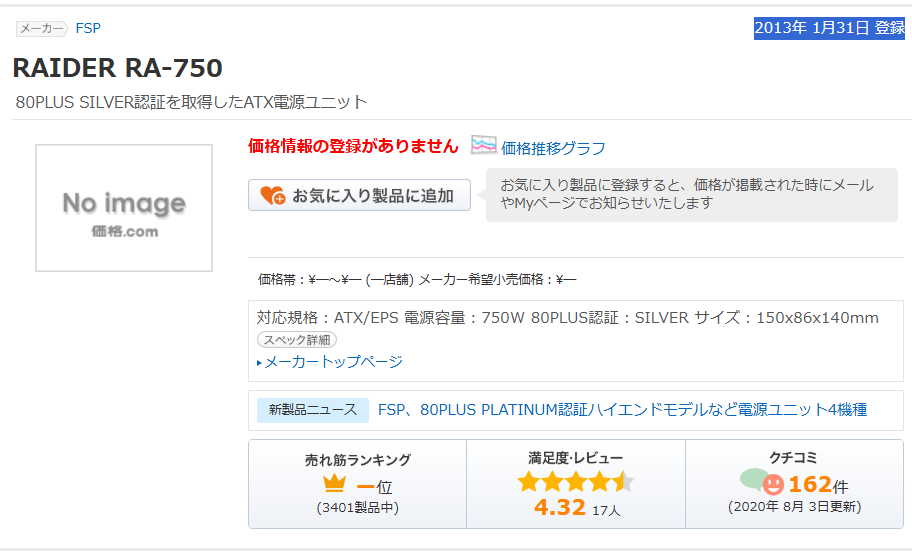The image size is (912, 553).
Task: Click the heart icon on favorites button
Action: [272, 195]
